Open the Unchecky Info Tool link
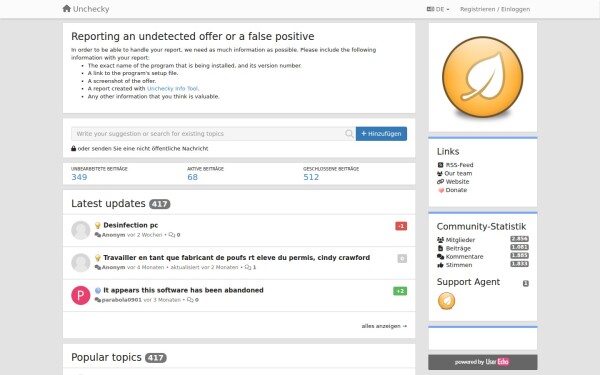This screenshot has width=600, height=375. (173, 88)
